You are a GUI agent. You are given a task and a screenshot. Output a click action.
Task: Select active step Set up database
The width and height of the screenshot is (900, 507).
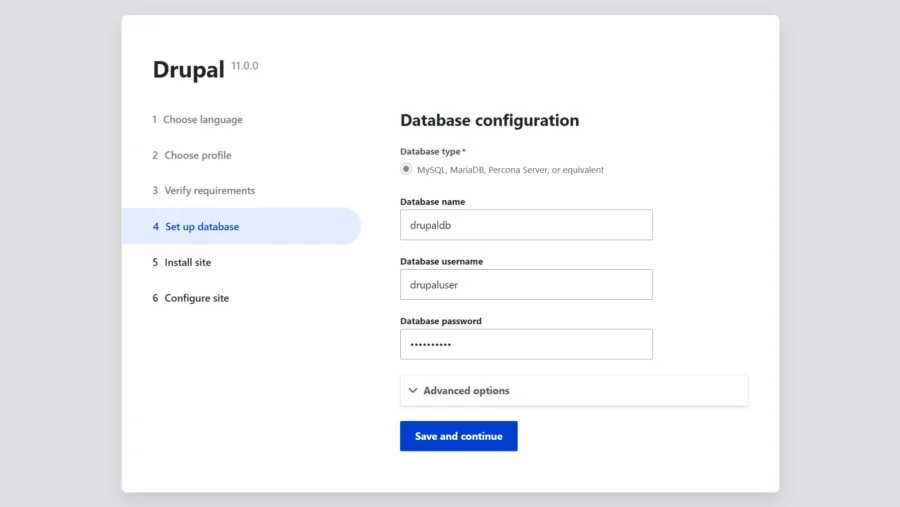(241, 226)
